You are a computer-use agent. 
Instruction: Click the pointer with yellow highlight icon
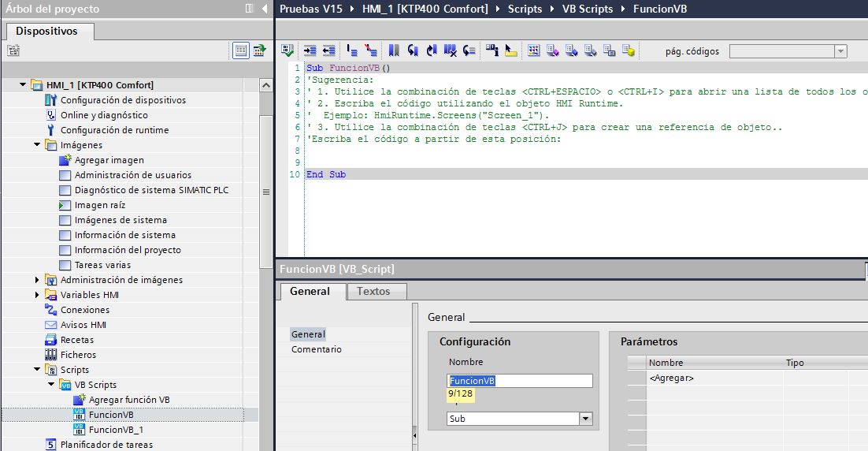(x=511, y=50)
